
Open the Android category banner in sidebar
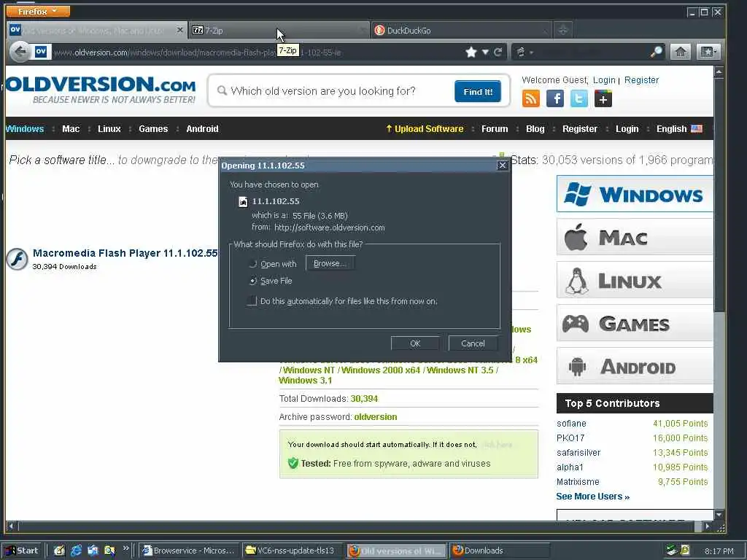click(635, 366)
